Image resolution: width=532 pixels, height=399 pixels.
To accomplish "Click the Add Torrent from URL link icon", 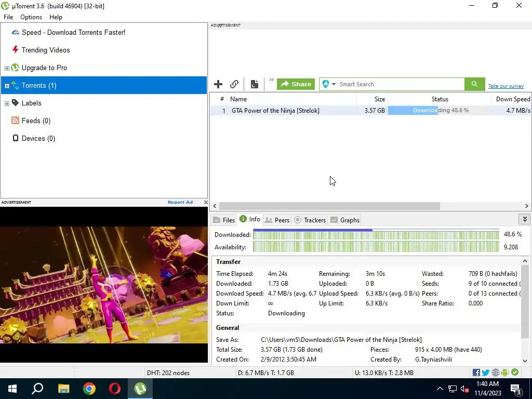I will tap(234, 84).
